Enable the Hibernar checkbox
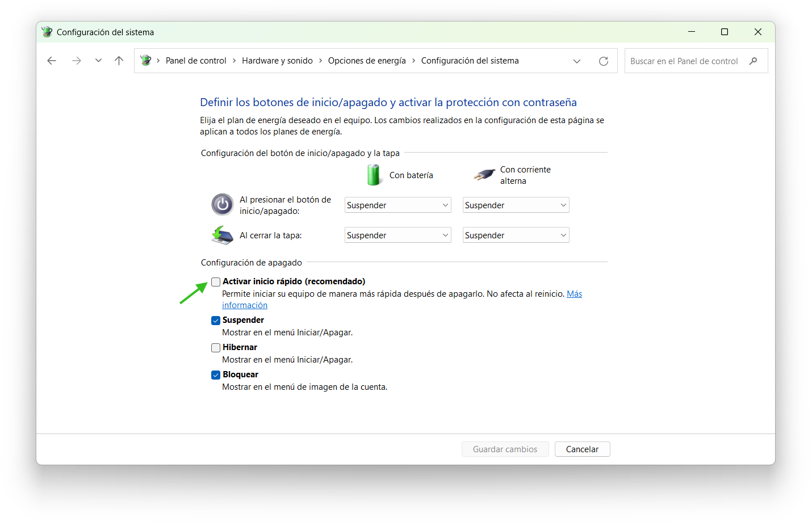The width and height of the screenshot is (812, 522). click(216, 347)
